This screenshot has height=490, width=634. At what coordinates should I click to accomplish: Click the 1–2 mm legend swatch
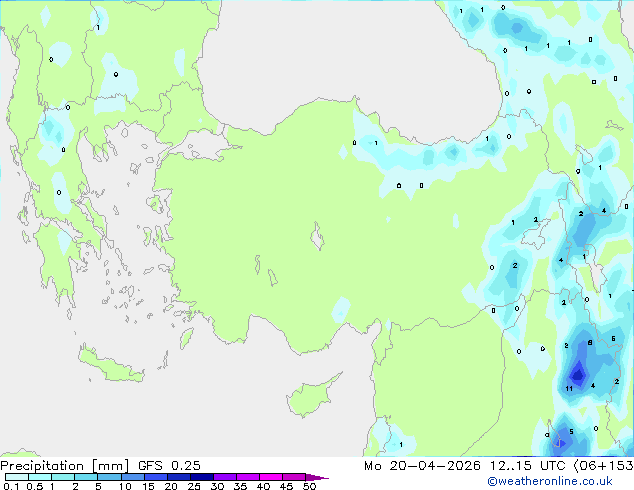[x=63, y=477]
